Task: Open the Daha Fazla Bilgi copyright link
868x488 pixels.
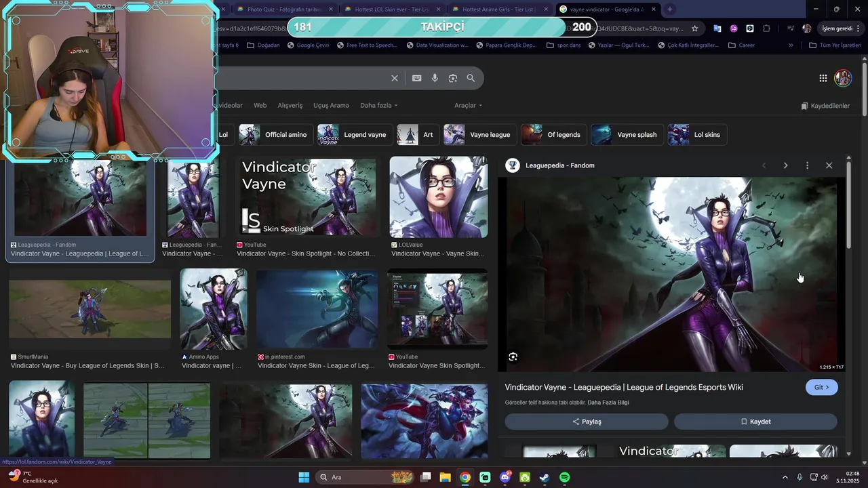Action: click(608, 403)
